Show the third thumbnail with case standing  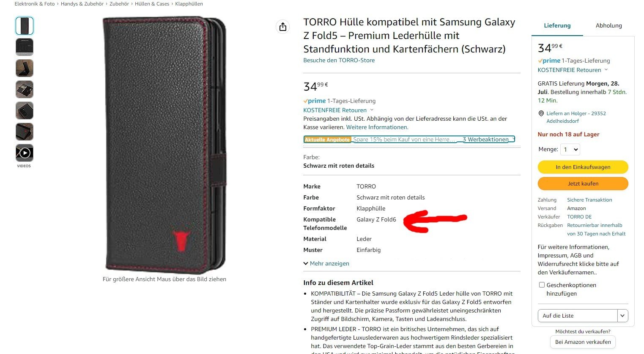[x=25, y=68]
